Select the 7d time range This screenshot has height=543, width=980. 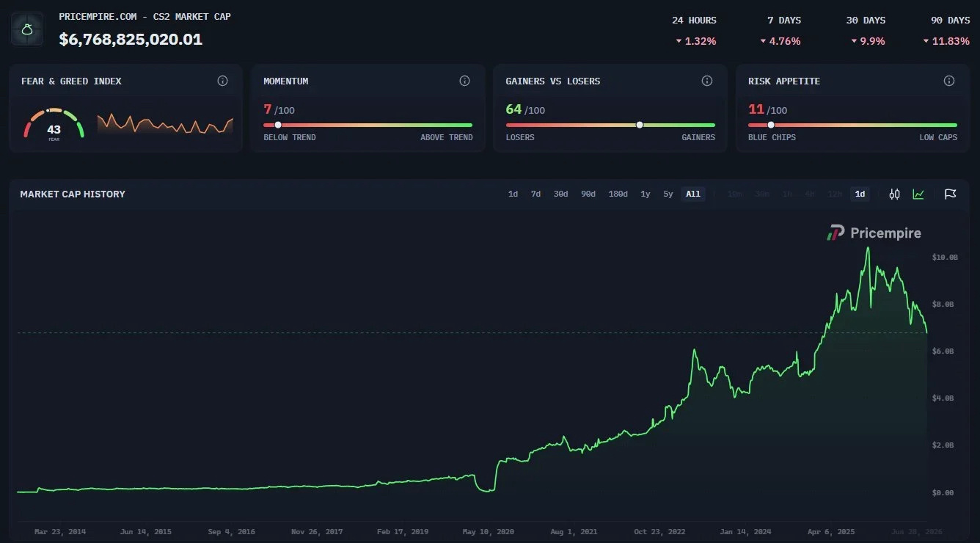pos(535,194)
